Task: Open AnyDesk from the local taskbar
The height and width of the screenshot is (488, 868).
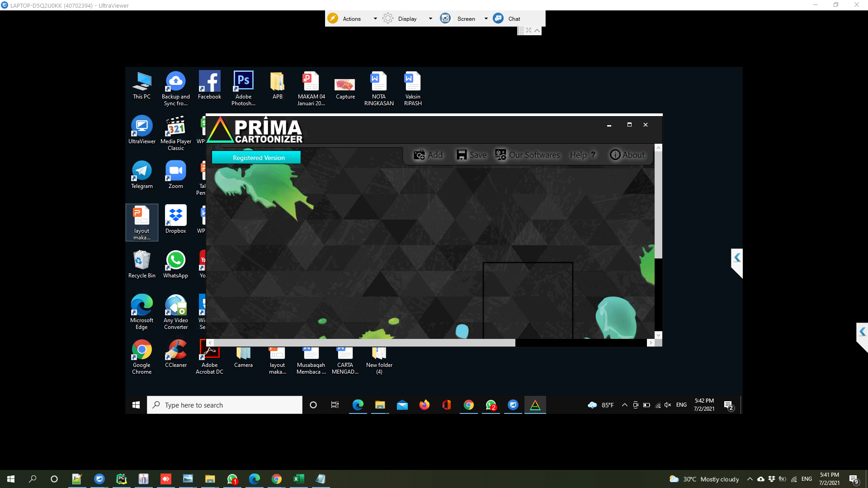Action: tap(165, 479)
